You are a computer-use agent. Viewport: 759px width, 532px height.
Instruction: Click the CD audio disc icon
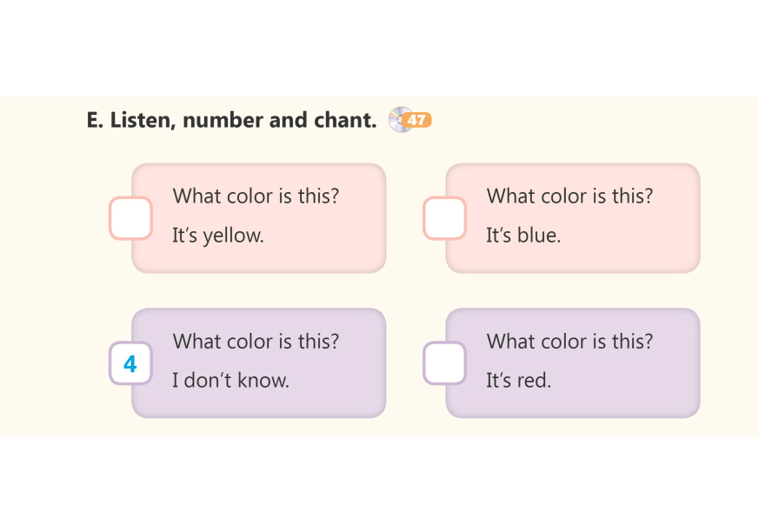click(x=400, y=119)
